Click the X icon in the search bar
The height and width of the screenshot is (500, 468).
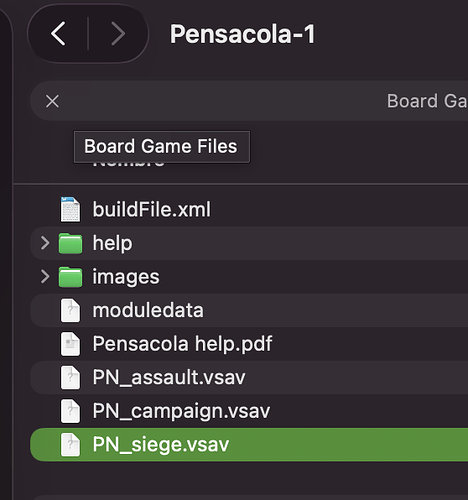pyautogui.click(x=52, y=101)
